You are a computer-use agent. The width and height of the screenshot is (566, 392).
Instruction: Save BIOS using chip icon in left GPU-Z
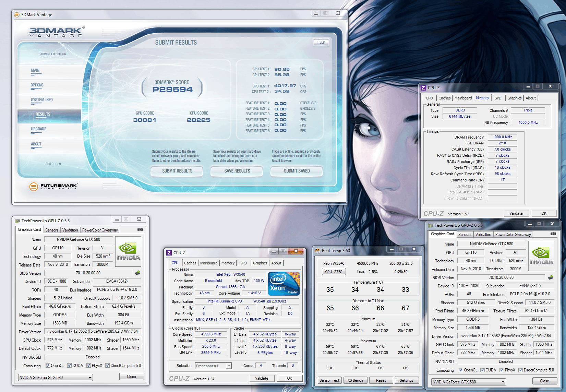(137, 273)
